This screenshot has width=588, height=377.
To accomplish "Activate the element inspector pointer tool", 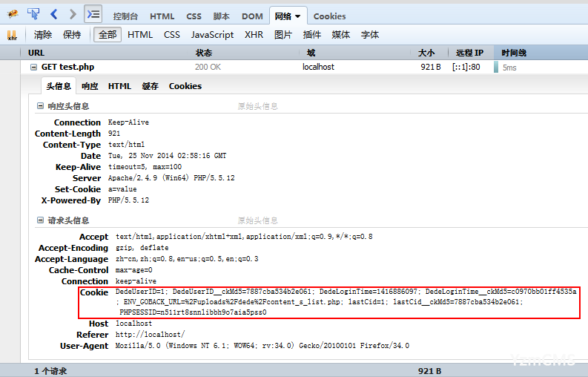I will (33, 14).
